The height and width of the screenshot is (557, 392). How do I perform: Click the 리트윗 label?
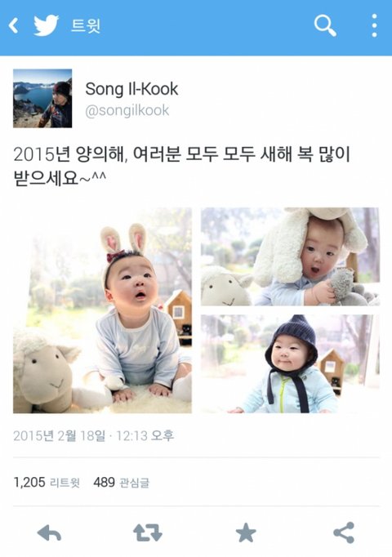pyautogui.click(x=65, y=483)
